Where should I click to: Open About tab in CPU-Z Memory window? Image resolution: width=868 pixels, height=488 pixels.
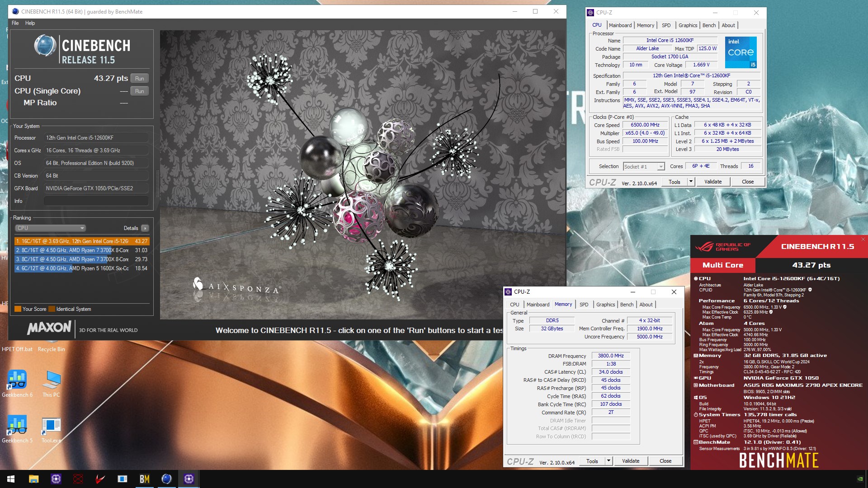click(x=646, y=305)
